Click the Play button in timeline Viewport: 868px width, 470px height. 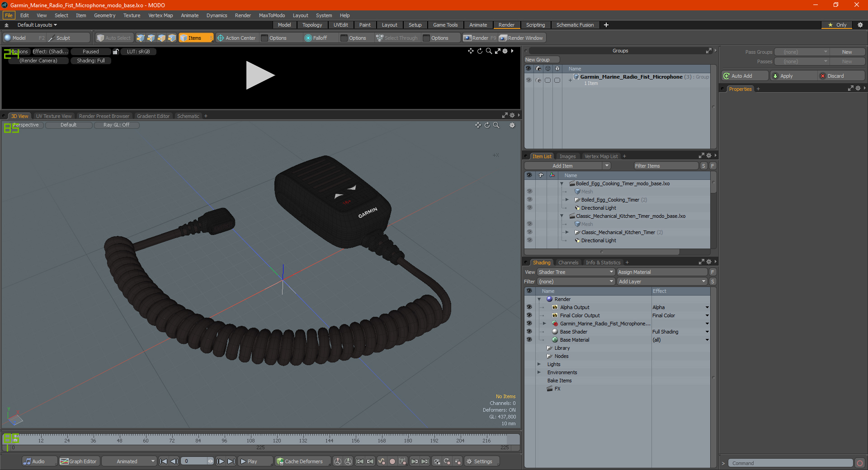pos(255,461)
